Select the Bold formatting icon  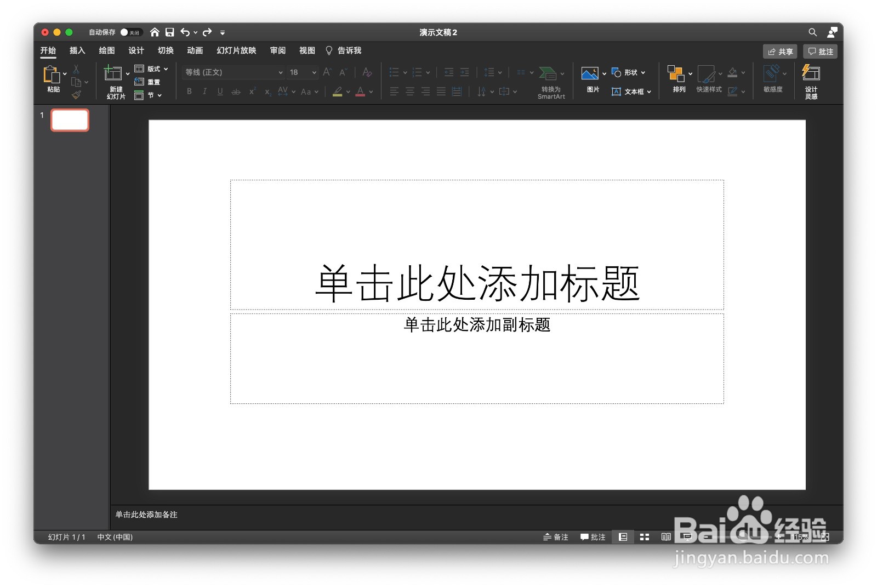click(x=189, y=92)
